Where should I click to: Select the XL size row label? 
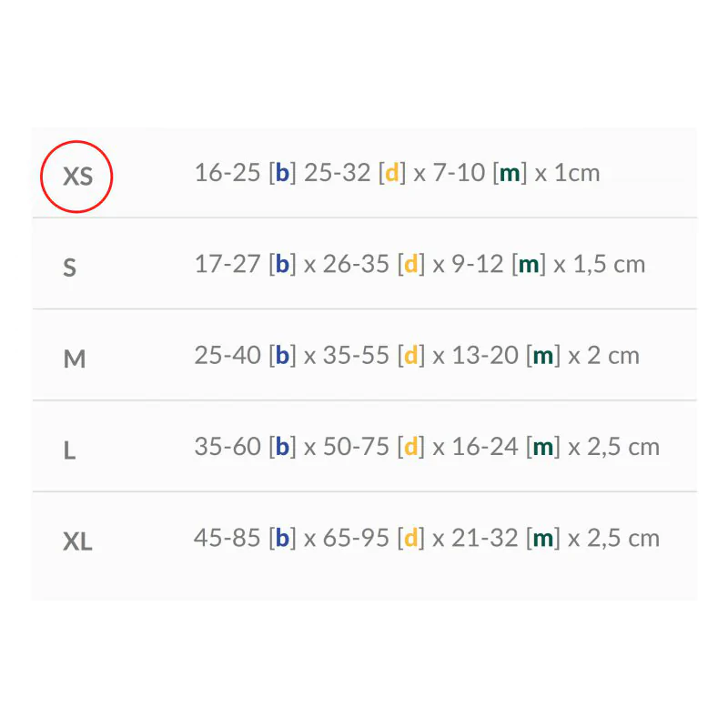coord(77,541)
